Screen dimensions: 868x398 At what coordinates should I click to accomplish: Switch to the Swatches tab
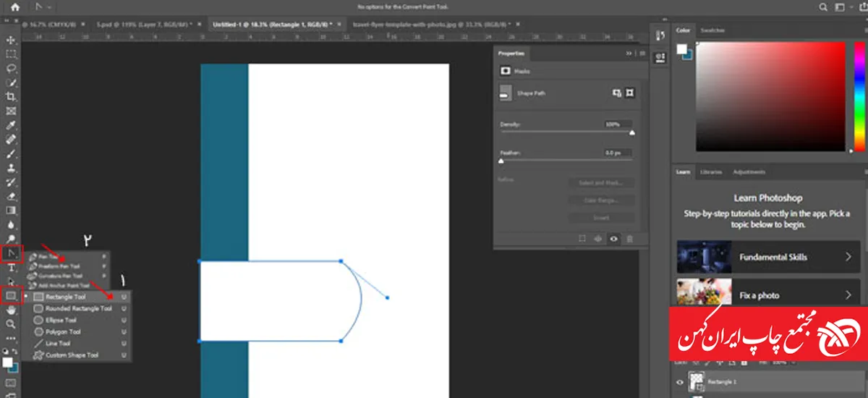coord(712,30)
